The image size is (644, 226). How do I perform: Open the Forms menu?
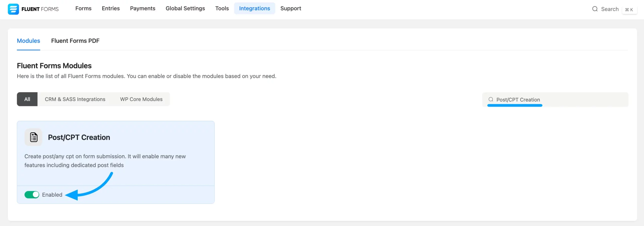pos(83,9)
